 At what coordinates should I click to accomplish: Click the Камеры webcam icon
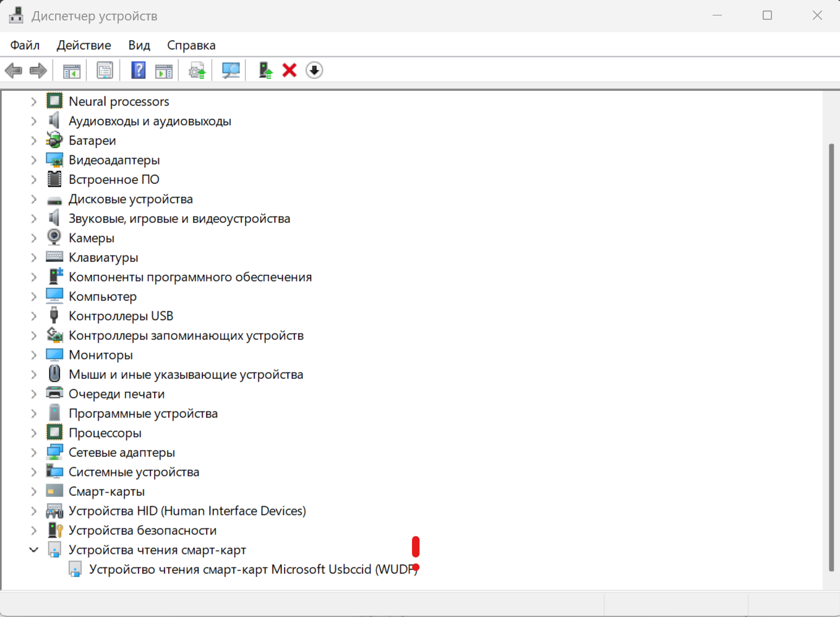54,238
